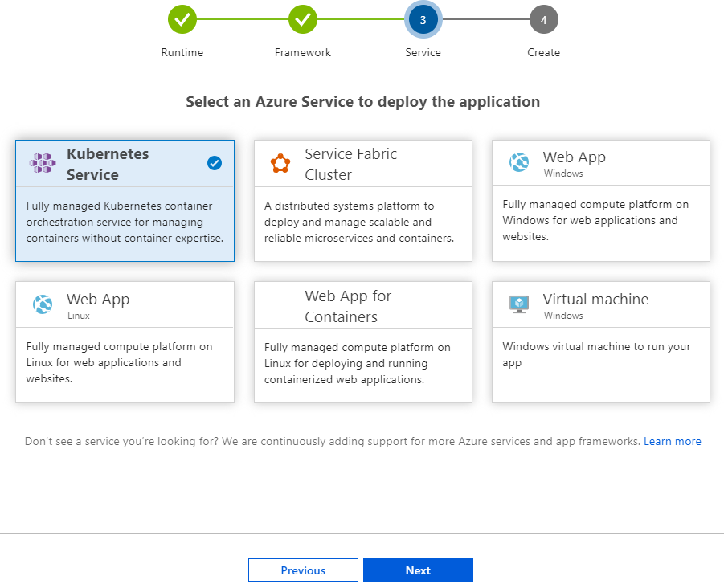Select the Web App Windows description text

[x=595, y=220]
